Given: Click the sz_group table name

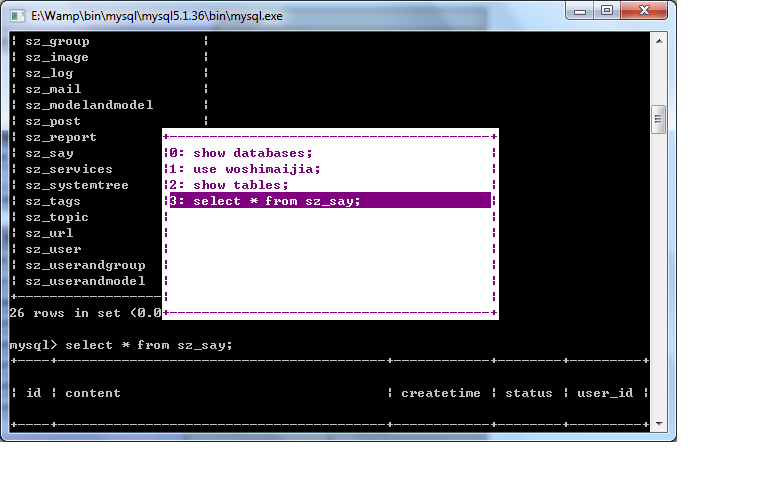Looking at the screenshot, I should 57,41.
